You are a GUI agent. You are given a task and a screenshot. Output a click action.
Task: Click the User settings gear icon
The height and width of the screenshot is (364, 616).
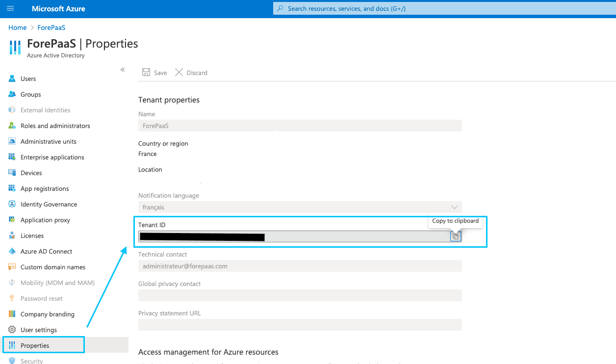pos(12,330)
